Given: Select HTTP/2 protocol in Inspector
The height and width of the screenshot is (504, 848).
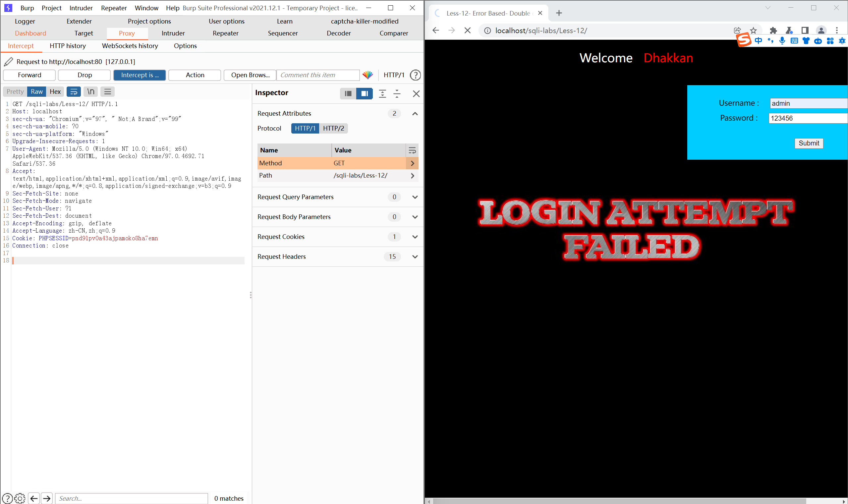Looking at the screenshot, I should point(333,128).
